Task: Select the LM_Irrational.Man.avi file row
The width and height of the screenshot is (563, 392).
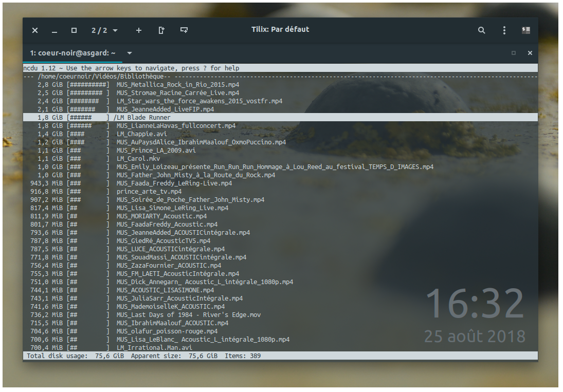Action: [280, 347]
